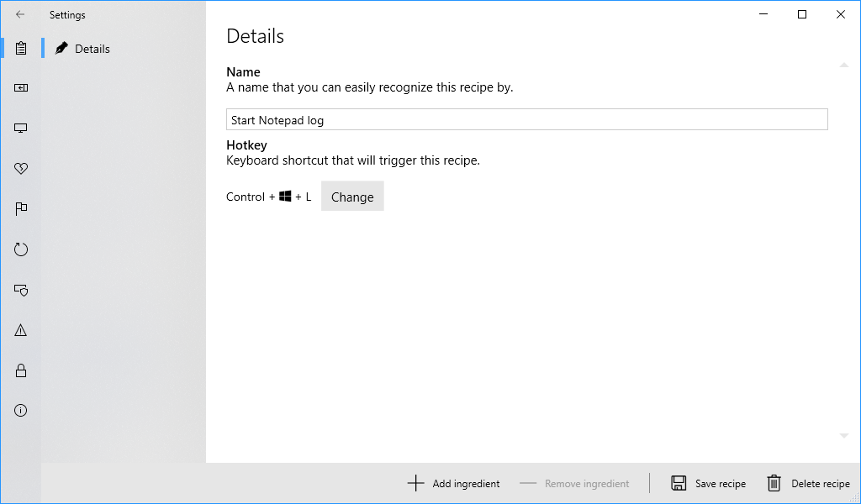Click the floppy disk save icon
The image size is (861, 504).
[x=679, y=483]
